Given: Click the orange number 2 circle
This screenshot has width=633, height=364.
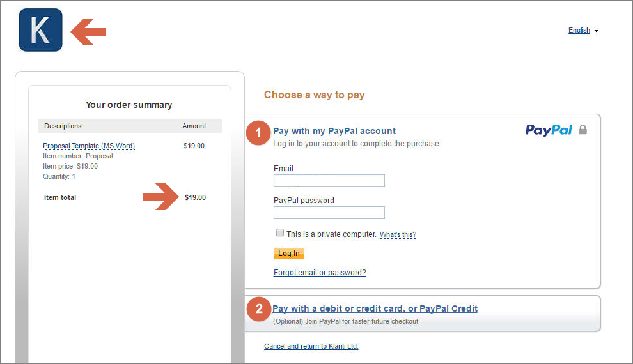Looking at the screenshot, I should point(259,309).
